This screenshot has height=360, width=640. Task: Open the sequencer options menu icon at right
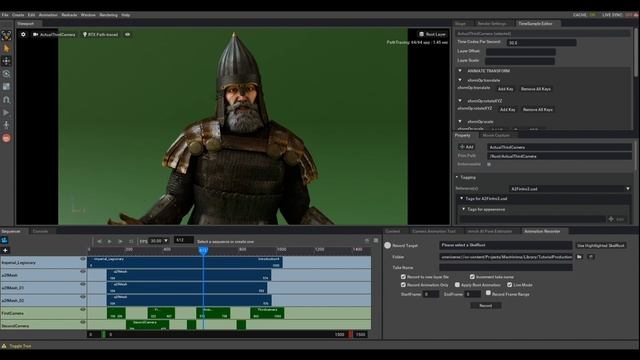coord(376,240)
